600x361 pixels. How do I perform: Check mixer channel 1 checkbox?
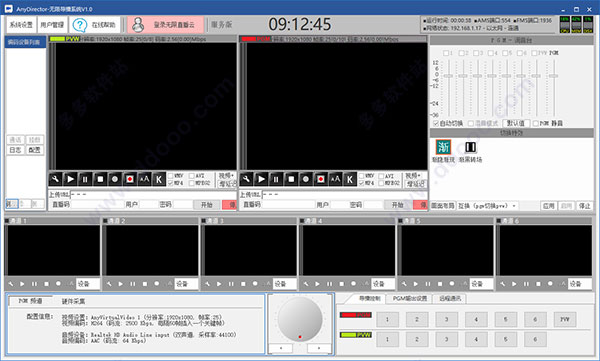point(446,53)
